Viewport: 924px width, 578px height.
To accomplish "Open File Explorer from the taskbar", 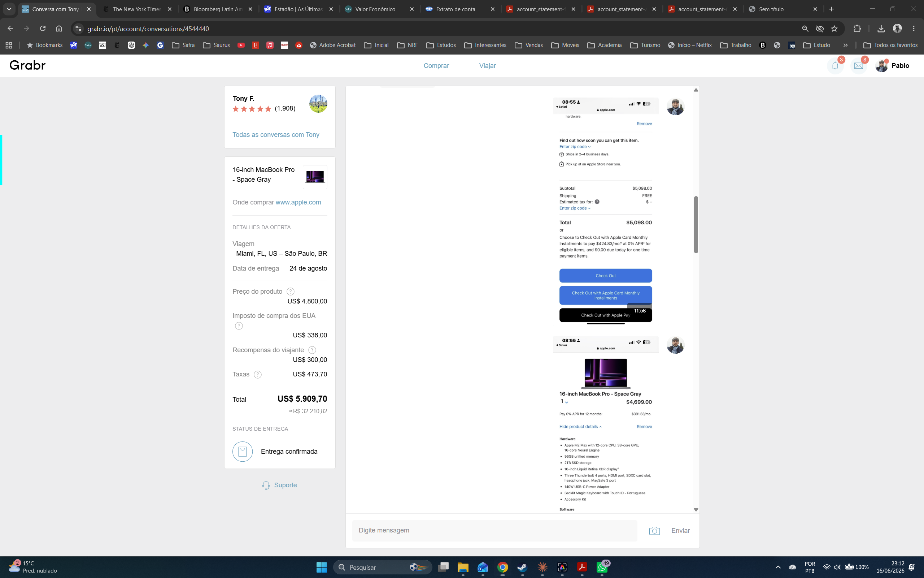I will (463, 567).
